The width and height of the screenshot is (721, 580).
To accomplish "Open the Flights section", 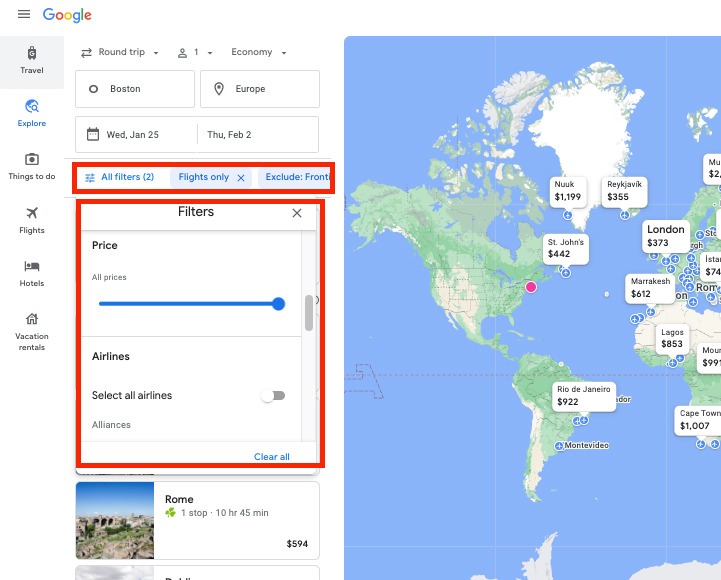I will [x=32, y=220].
